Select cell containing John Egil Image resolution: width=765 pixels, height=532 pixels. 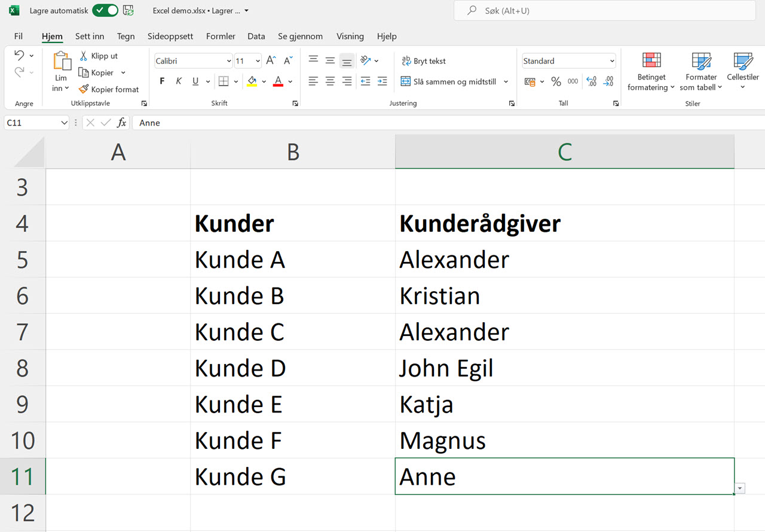(x=565, y=368)
